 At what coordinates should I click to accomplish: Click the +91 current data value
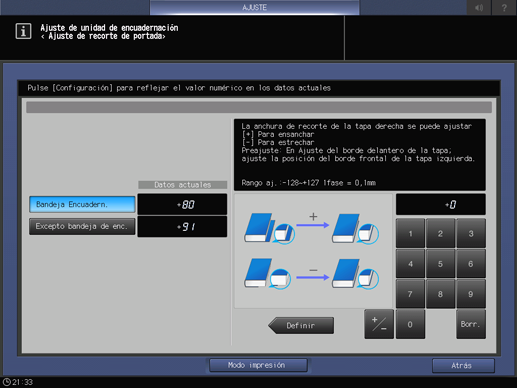point(182,227)
